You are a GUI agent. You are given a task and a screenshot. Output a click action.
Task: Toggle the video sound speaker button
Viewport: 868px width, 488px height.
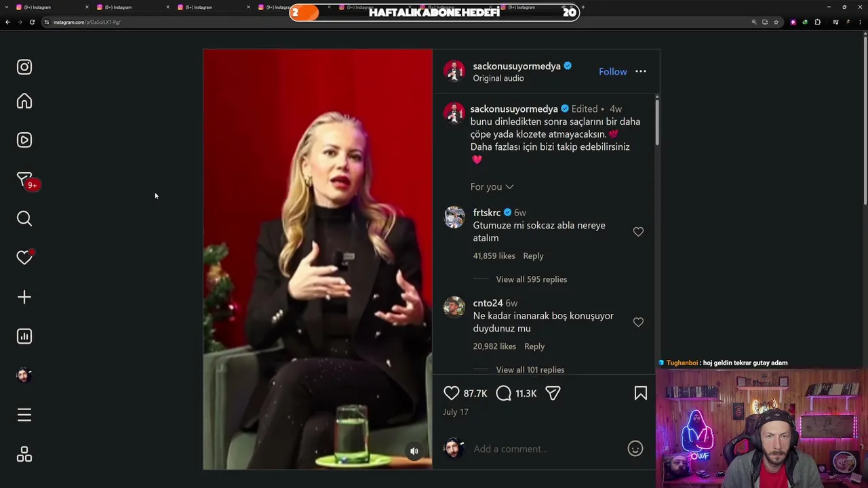pyautogui.click(x=414, y=451)
